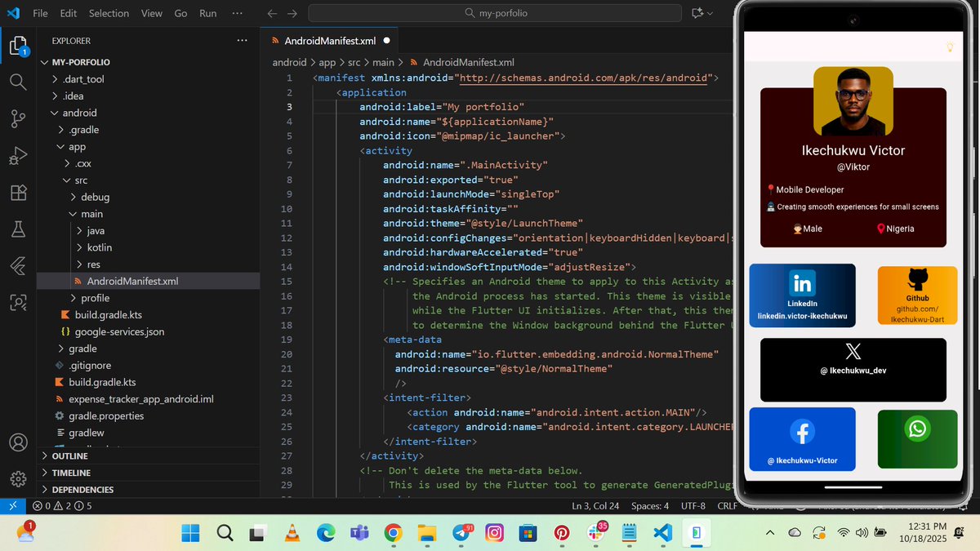Expand the debug folder
Image resolution: width=980 pixels, height=551 pixels.
149,197
